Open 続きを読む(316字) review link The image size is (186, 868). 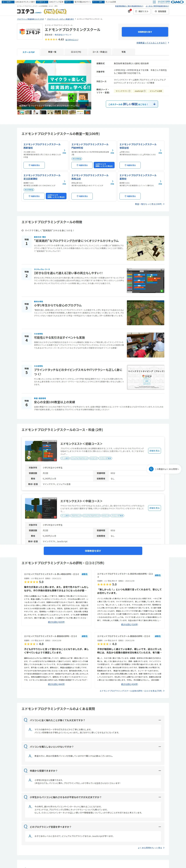click(130, 624)
